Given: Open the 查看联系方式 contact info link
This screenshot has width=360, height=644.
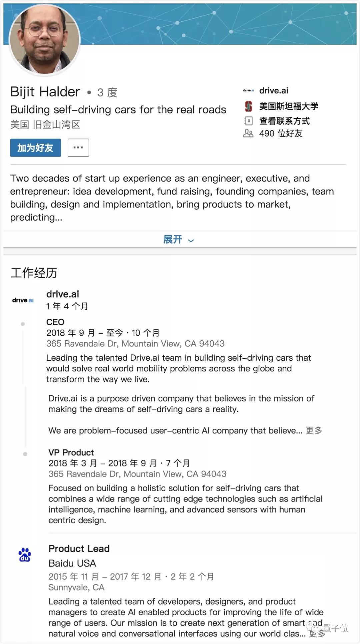Looking at the screenshot, I should click(x=284, y=121).
